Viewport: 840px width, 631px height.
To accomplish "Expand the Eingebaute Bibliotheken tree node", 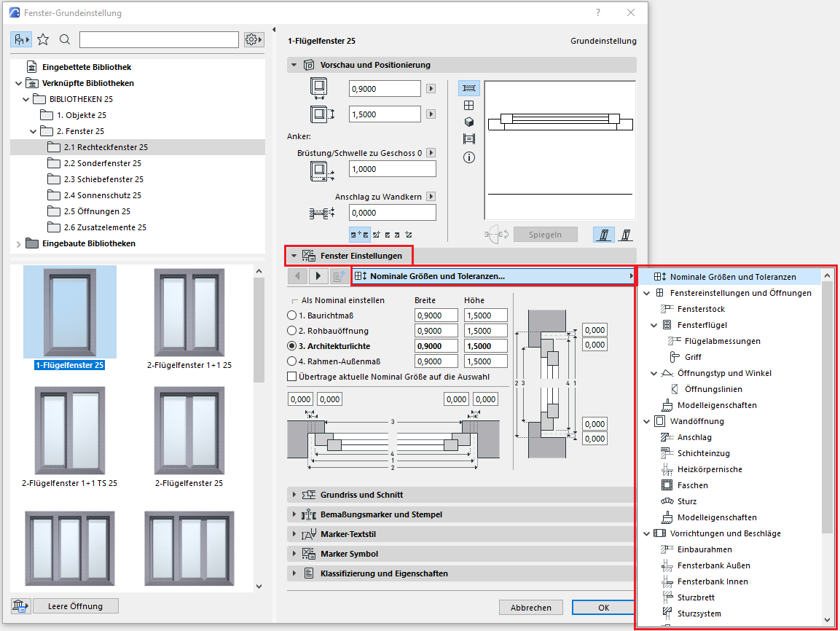I will coord(18,243).
